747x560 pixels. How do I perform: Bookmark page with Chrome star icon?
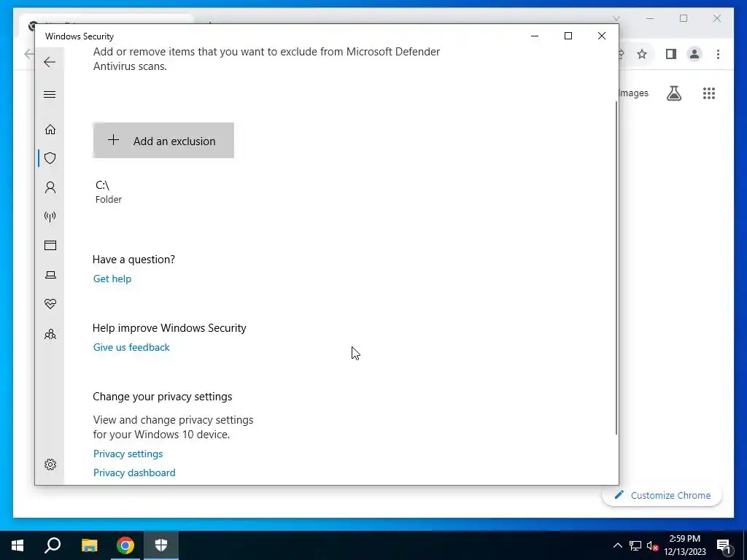click(642, 54)
